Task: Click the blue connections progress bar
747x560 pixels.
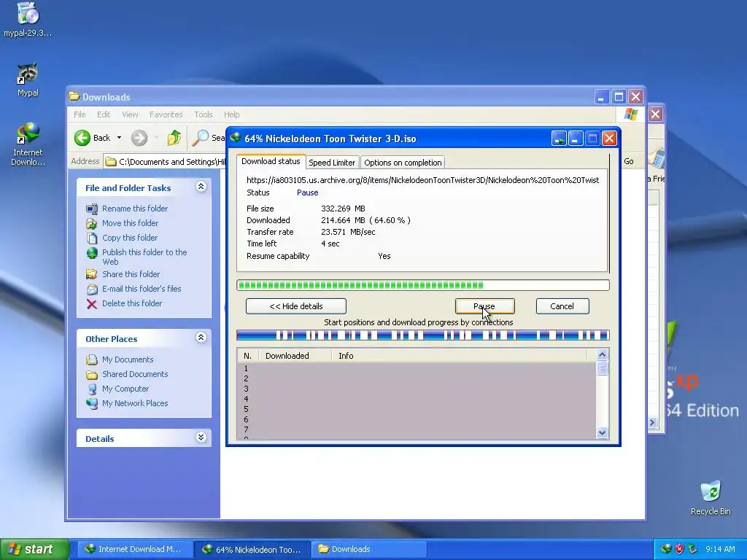Action: click(x=422, y=335)
